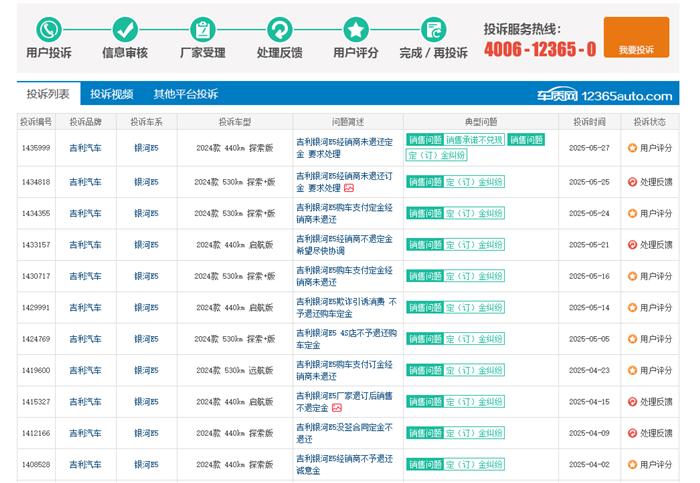Open description link of complaint 1433157
700x483 pixels.
click(x=344, y=245)
